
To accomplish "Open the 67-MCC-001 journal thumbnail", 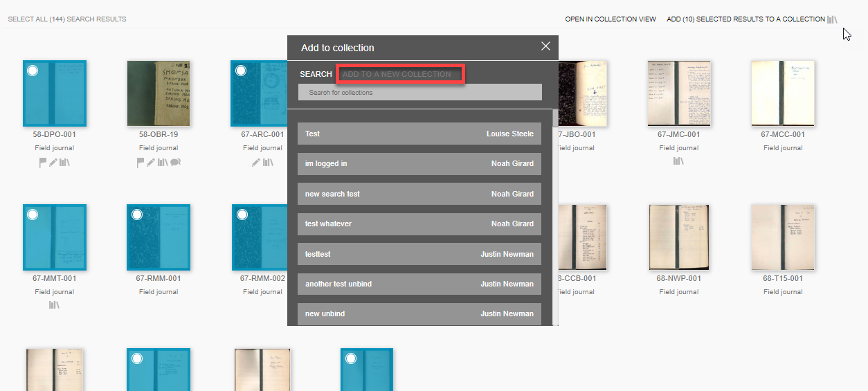I will pyautogui.click(x=783, y=93).
